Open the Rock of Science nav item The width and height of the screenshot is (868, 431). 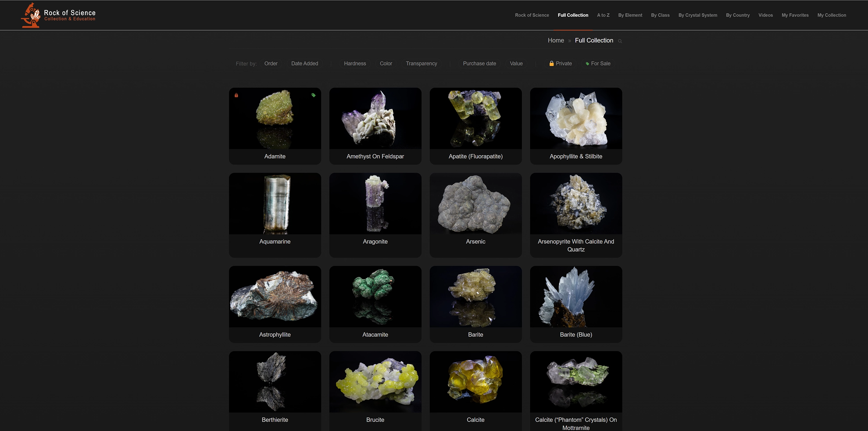[532, 15]
